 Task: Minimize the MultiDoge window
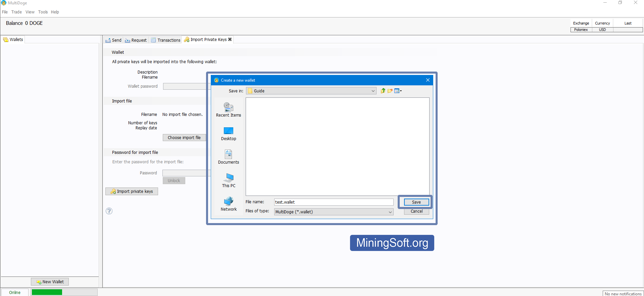point(605,3)
